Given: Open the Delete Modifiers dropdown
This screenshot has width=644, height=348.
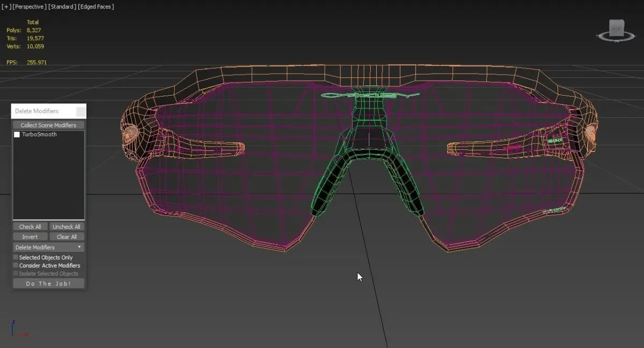Looking at the screenshot, I should point(48,248).
